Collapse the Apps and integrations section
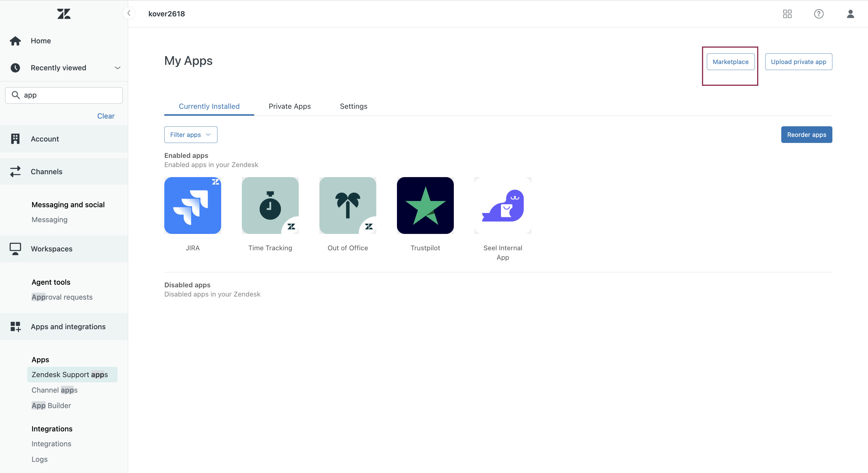 [68, 327]
